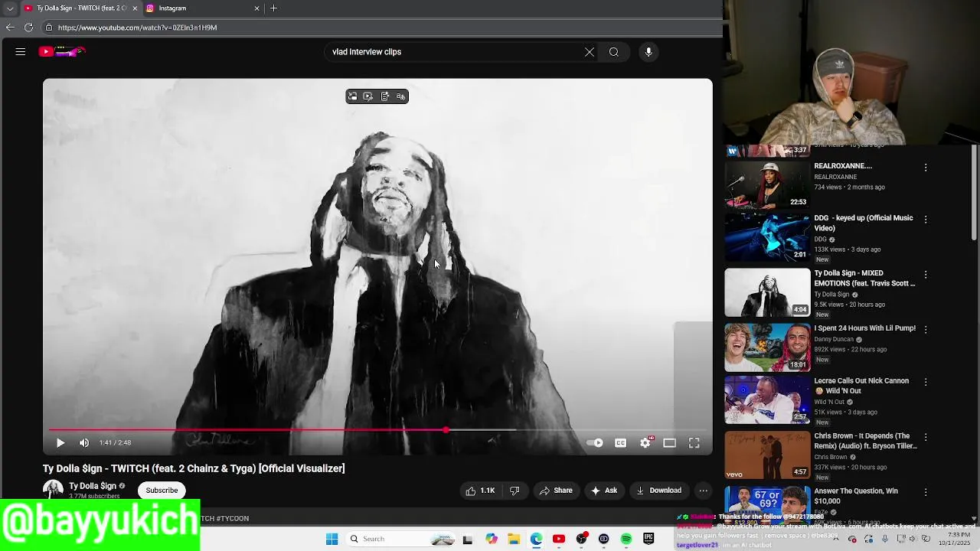980x551 pixels.
Task: Play the video with the play button
Action: (60, 442)
